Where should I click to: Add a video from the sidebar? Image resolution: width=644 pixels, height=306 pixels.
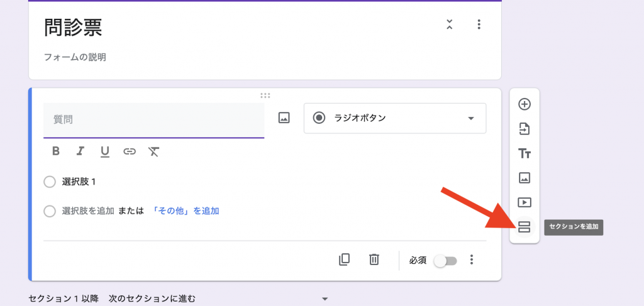tap(524, 202)
